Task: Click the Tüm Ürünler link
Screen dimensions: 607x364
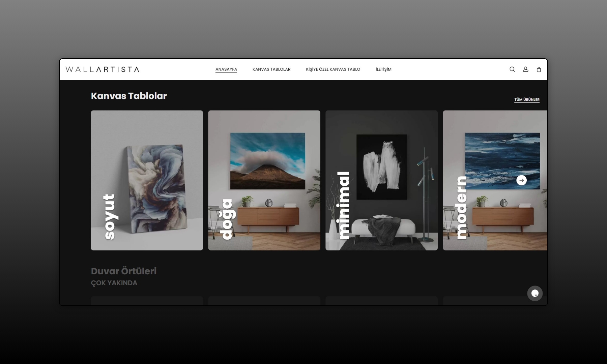Action: click(x=526, y=99)
